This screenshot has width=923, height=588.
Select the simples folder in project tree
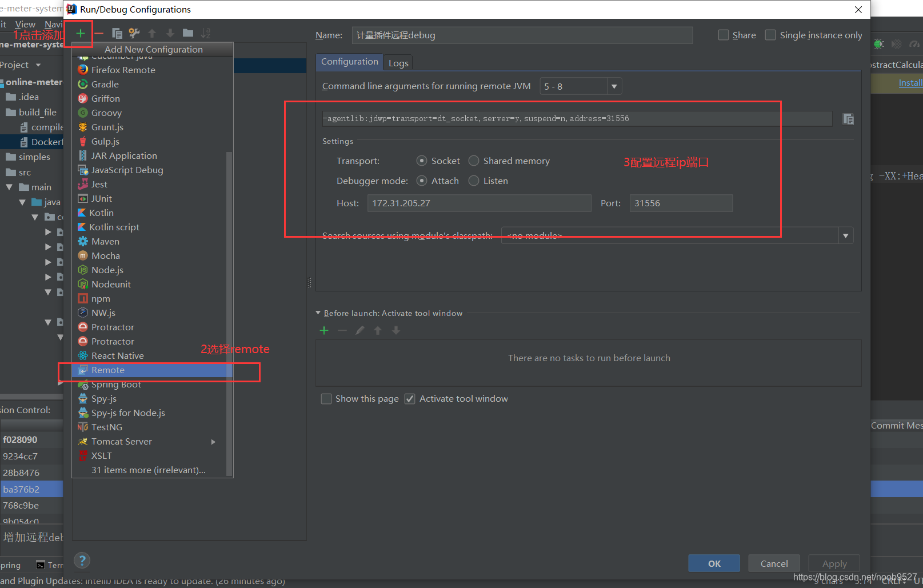(28, 157)
